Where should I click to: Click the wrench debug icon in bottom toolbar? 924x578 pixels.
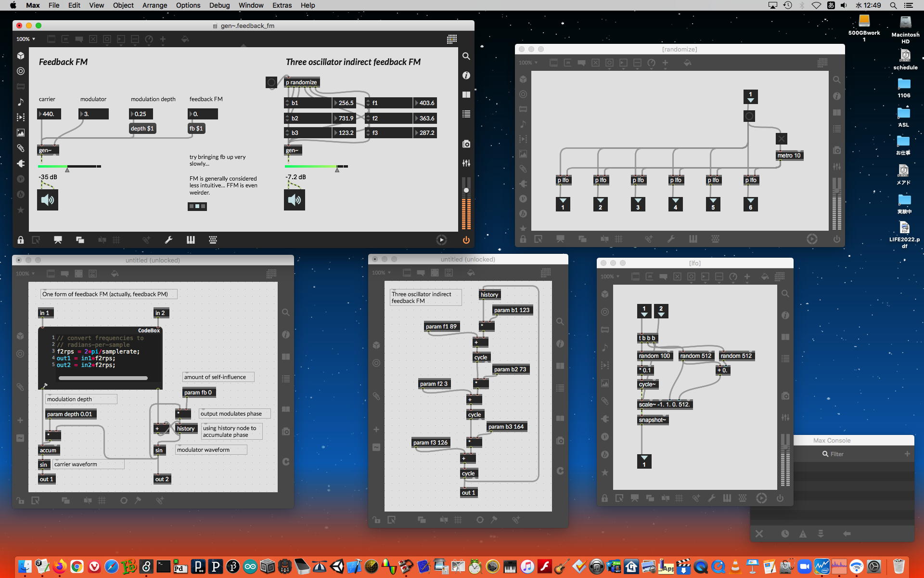(168, 240)
